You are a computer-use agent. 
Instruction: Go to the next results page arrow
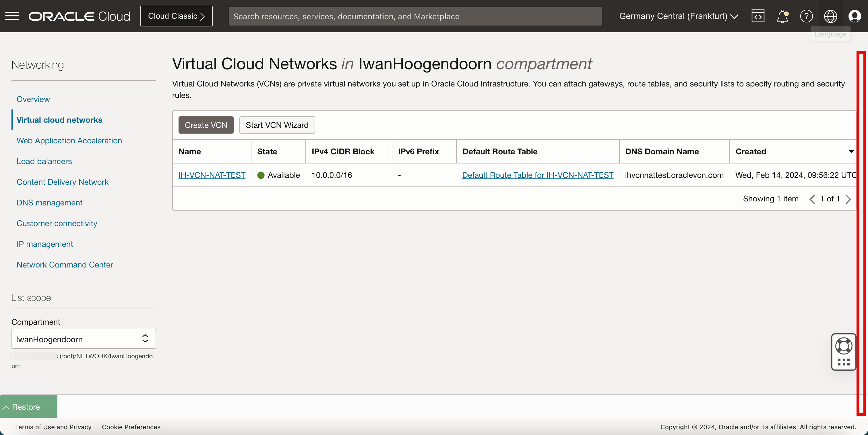tap(848, 199)
